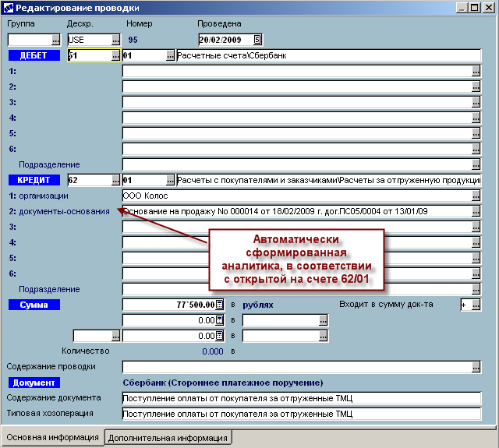The width and height of the screenshot is (499, 448).
Task: Open lookup for credit analytics row 4
Action: pyautogui.click(x=476, y=242)
